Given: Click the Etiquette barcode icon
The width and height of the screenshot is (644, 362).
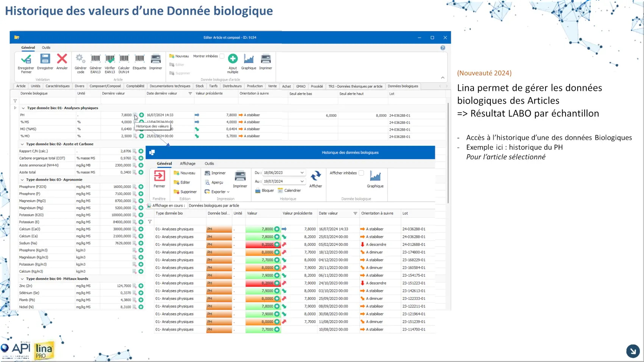Looking at the screenshot, I should [x=139, y=59].
